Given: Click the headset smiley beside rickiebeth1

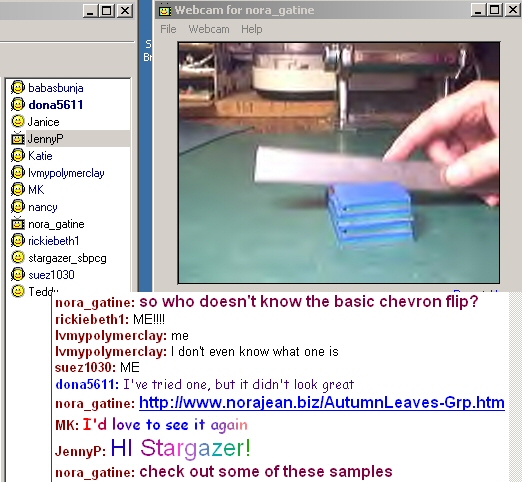Looking at the screenshot, I should (18, 241).
